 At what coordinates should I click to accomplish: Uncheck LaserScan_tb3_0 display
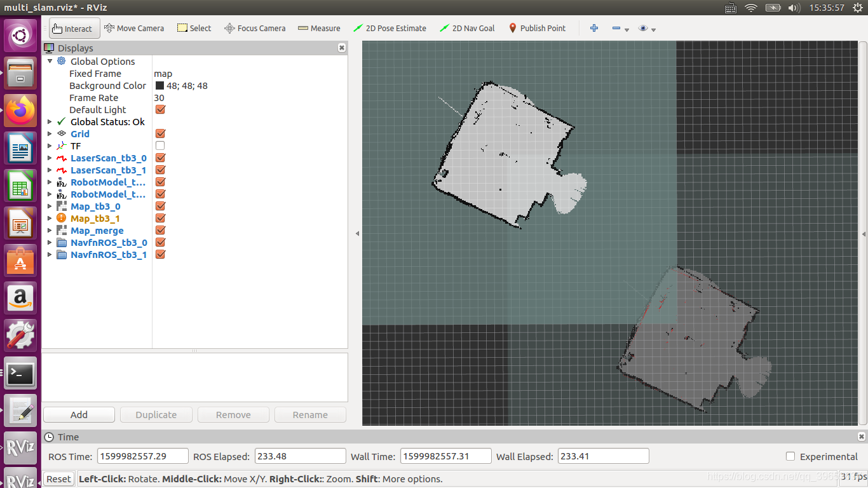tap(160, 158)
